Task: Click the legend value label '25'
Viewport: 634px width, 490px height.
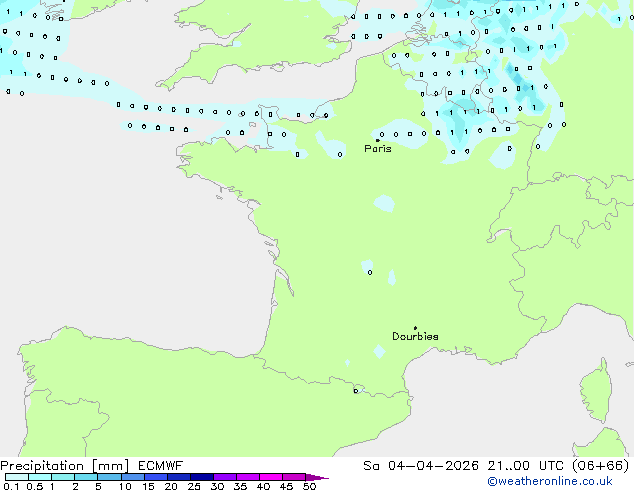Action: pos(194,486)
